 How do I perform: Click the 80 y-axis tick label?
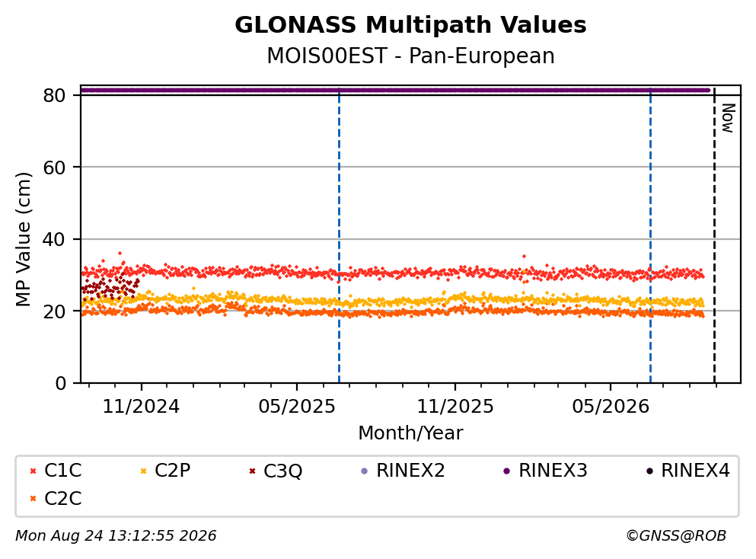click(54, 95)
